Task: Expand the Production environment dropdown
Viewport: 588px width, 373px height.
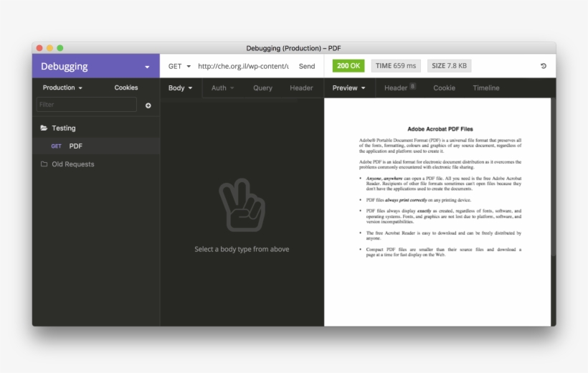Action: [62, 88]
